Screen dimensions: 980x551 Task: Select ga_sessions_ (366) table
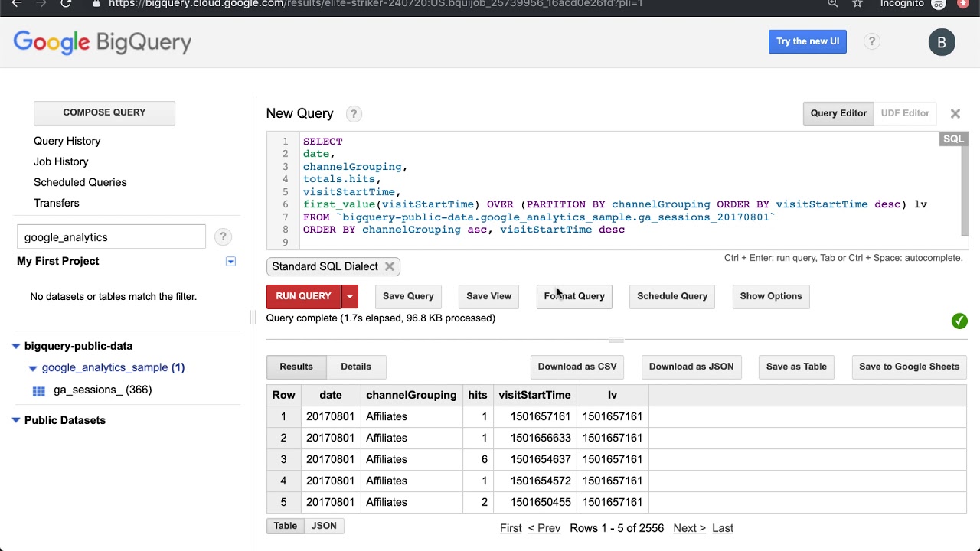tap(103, 390)
